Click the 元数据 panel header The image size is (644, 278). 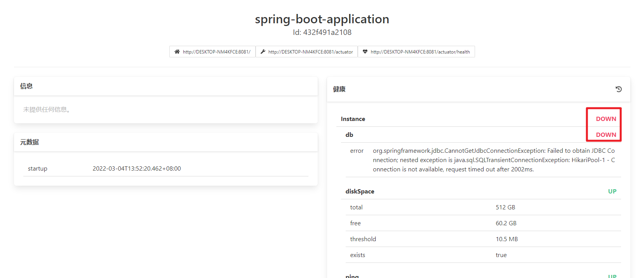point(30,142)
